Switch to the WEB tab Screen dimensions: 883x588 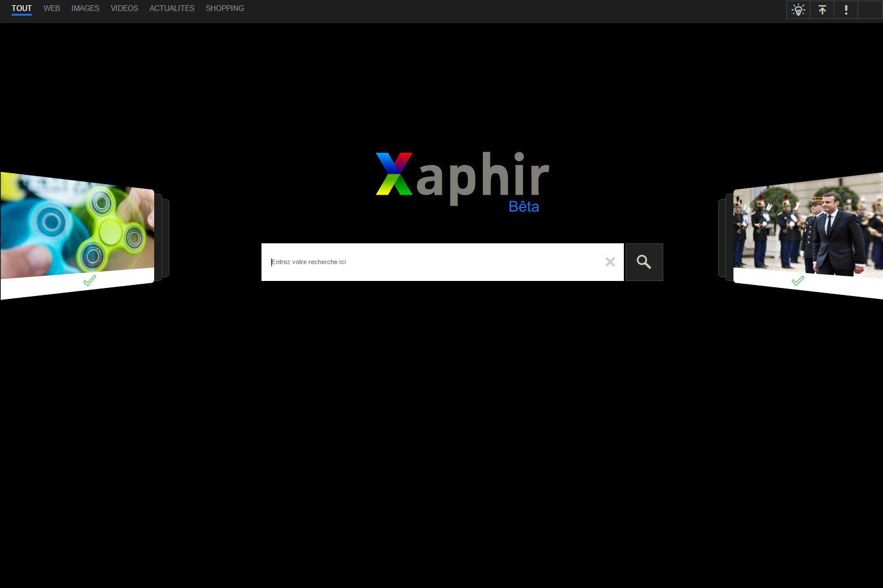coord(52,8)
